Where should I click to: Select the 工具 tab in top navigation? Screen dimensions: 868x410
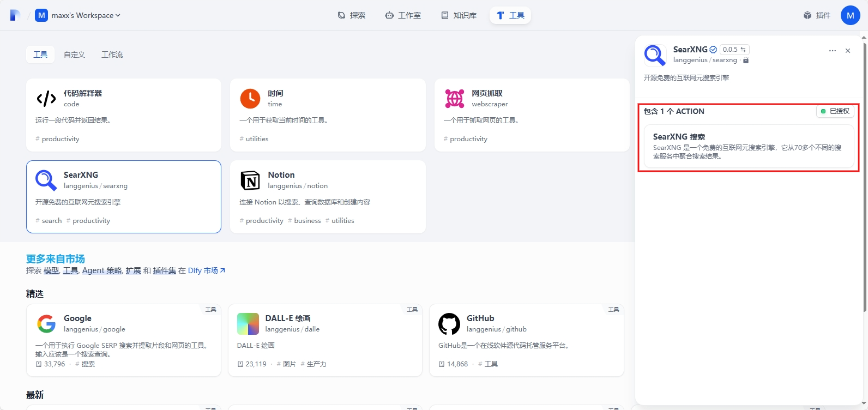(x=510, y=15)
